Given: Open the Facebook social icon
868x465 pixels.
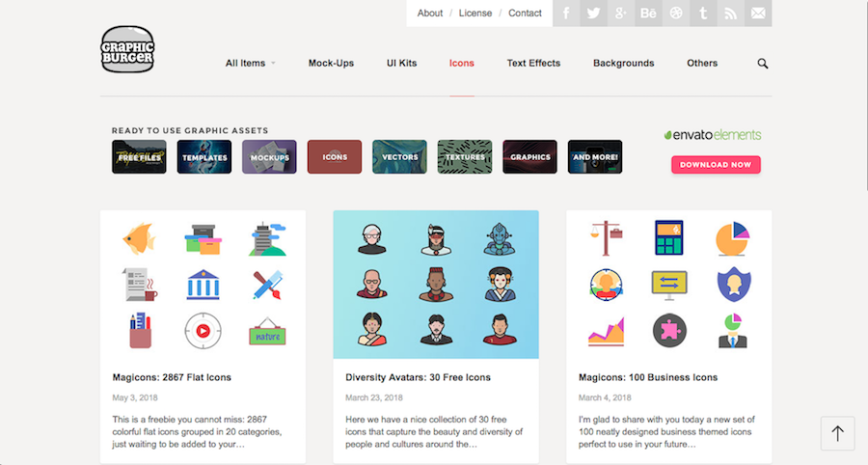Looking at the screenshot, I should (566, 14).
